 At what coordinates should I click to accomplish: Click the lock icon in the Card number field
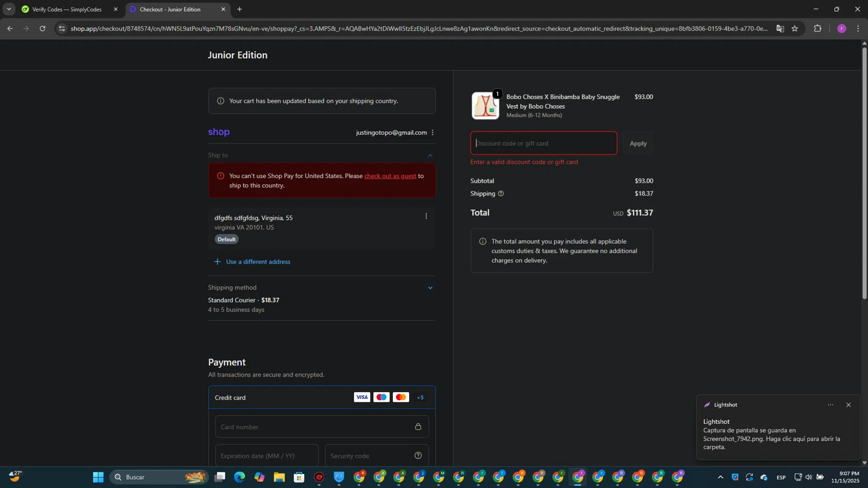coord(418,427)
